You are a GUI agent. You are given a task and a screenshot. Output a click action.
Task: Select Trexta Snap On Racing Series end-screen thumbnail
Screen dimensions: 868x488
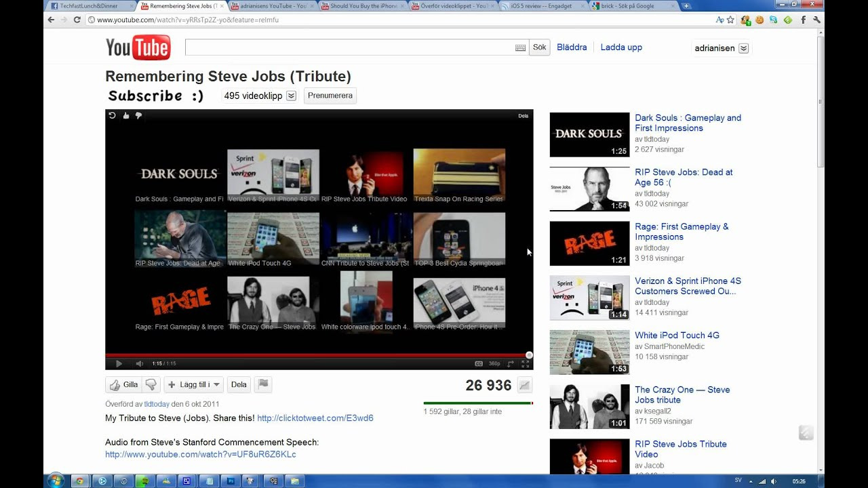click(459, 174)
